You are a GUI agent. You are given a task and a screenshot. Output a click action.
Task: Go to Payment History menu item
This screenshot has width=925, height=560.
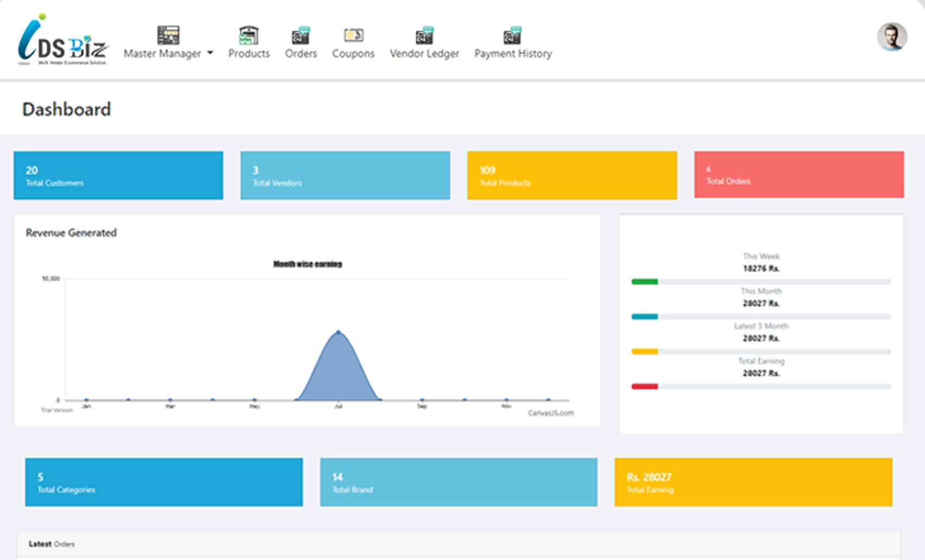tap(513, 53)
